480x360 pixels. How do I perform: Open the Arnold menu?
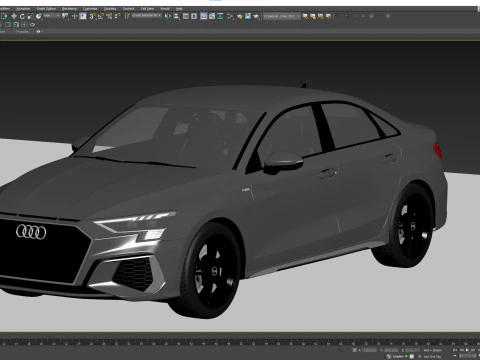tap(165, 9)
